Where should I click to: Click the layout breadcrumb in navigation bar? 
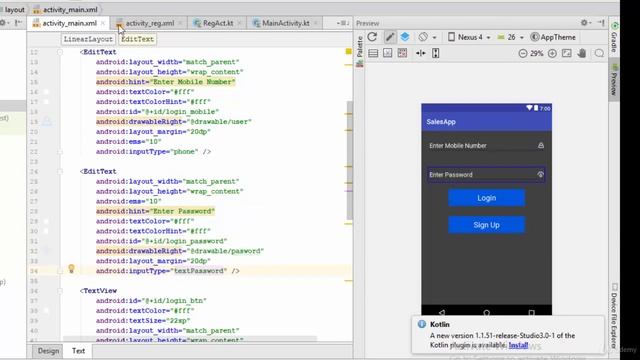coord(15,9)
